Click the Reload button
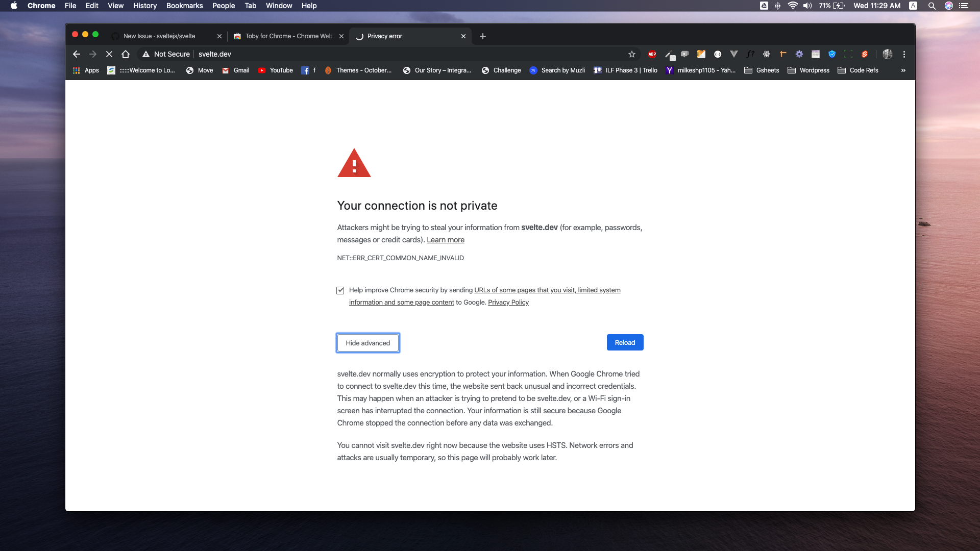980x551 pixels. [625, 342]
